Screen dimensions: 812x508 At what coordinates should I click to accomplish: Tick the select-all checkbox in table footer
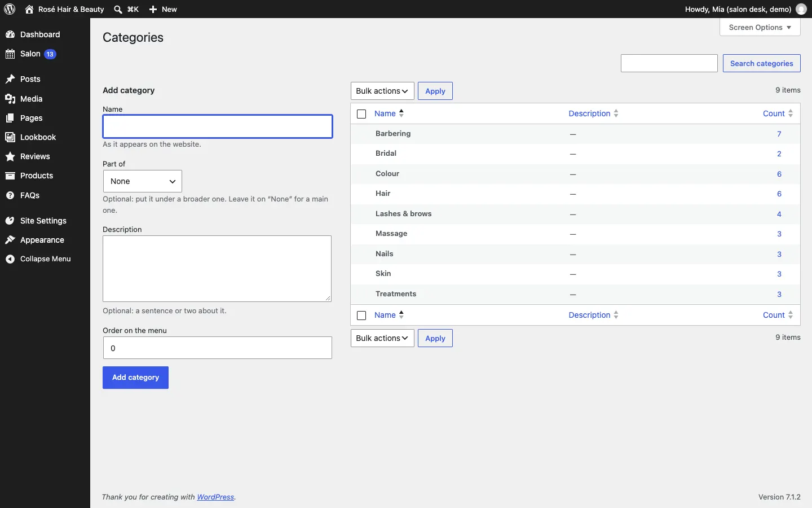coord(362,316)
